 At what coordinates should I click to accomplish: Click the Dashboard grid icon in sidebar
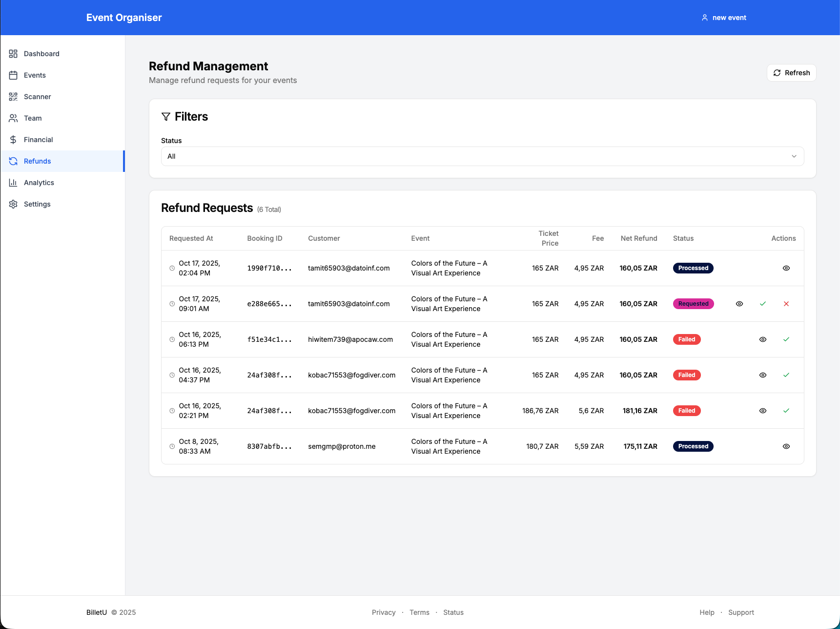(x=13, y=54)
